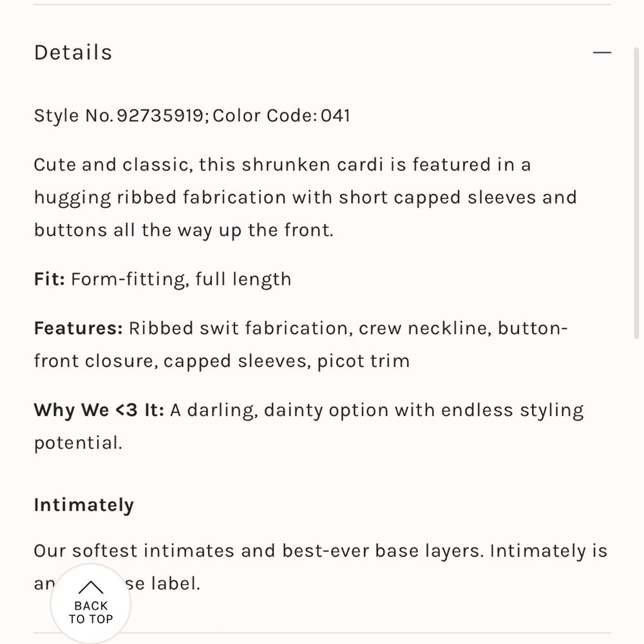Click the Intimately brand heading
Viewport: 644px width, 644px height.
point(84,505)
